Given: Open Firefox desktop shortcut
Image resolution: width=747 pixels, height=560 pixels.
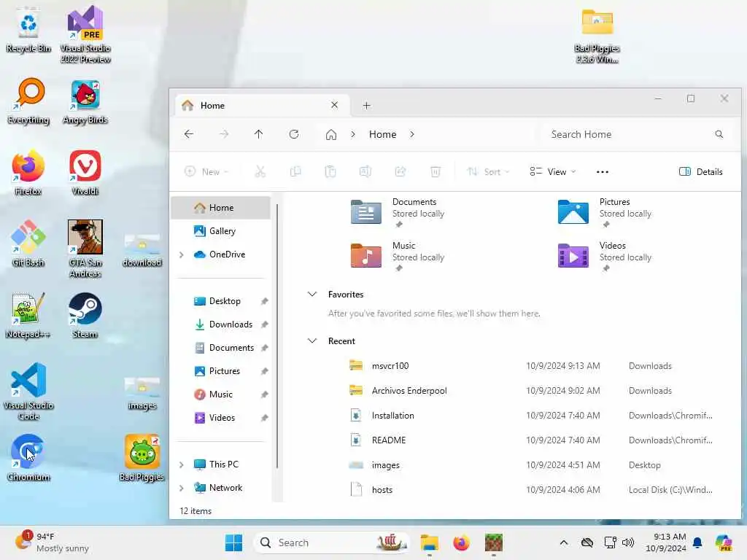Looking at the screenshot, I should point(28,174).
